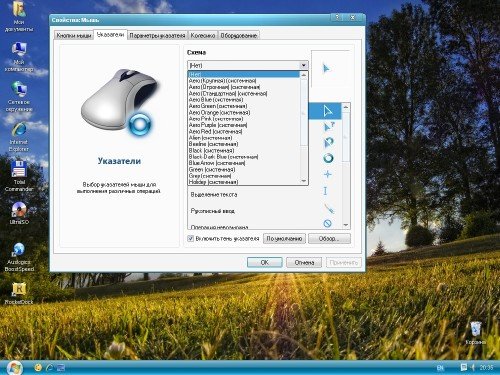Select the help arrow pointer with question mark
This screenshot has width=500, height=375.
329,127
